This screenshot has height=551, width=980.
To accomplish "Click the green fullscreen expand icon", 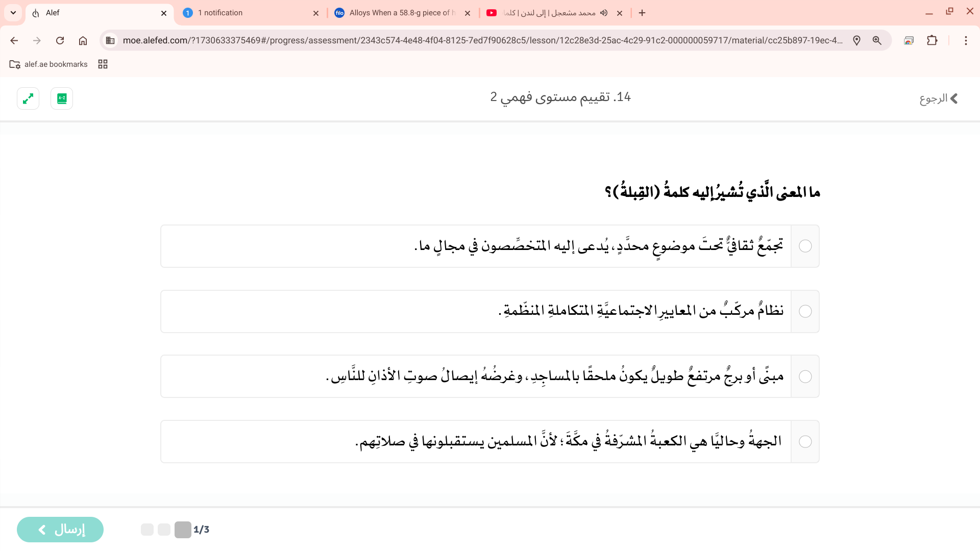I will (x=28, y=98).
